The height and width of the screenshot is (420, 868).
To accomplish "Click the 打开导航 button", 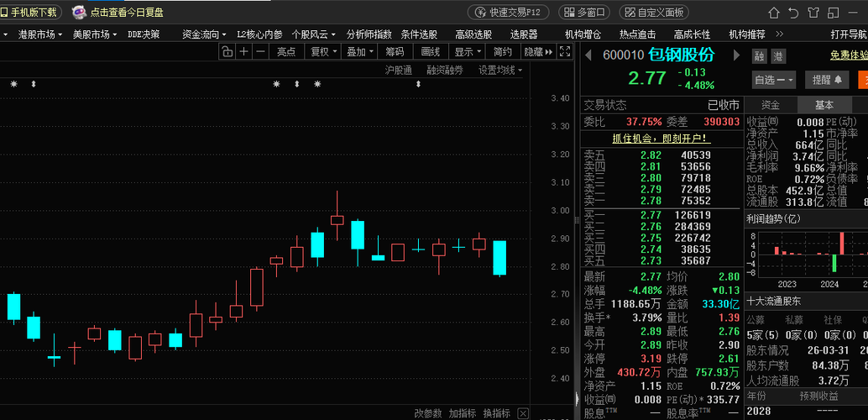I will (850, 34).
